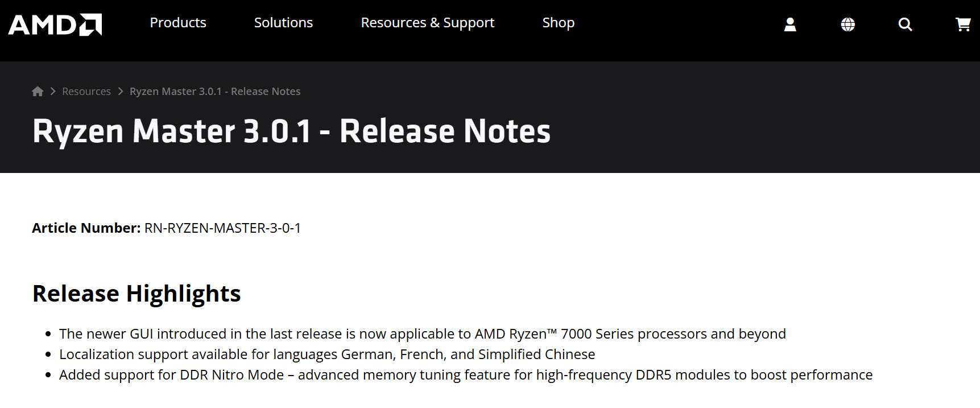Click the AMD logo

click(x=55, y=24)
